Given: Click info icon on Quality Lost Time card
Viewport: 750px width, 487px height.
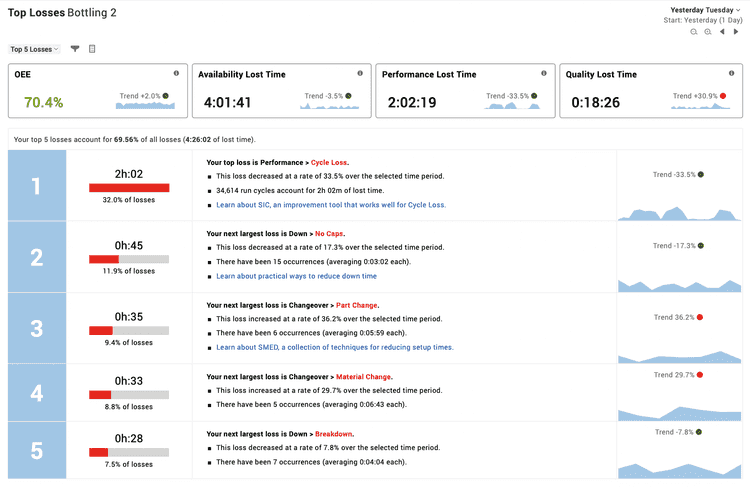Looking at the screenshot, I should pyautogui.click(x=731, y=73).
